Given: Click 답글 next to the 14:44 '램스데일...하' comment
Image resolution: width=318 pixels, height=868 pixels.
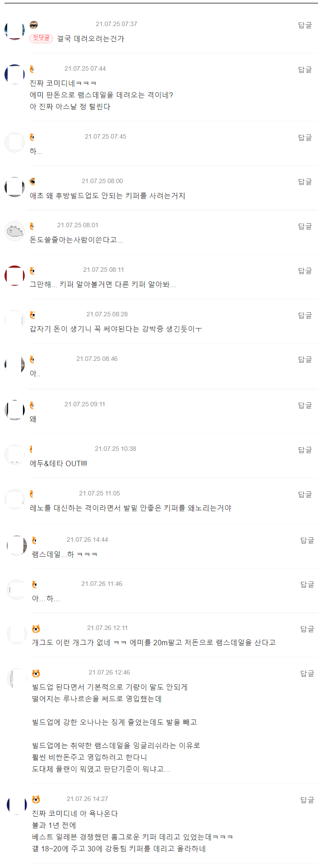Looking at the screenshot, I should pyautogui.click(x=307, y=540).
